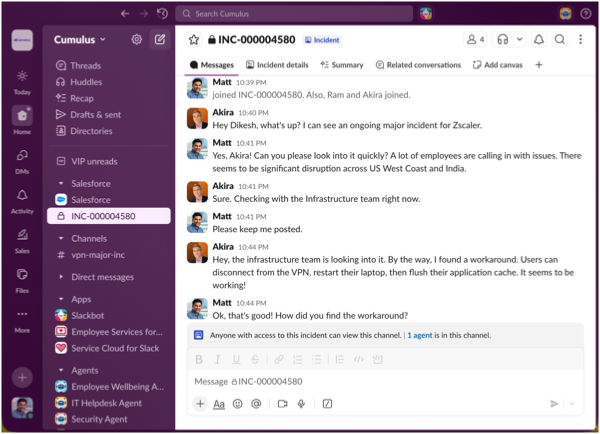Insert a link in composer
Screen dimensions: 600x434
point(279,360)
